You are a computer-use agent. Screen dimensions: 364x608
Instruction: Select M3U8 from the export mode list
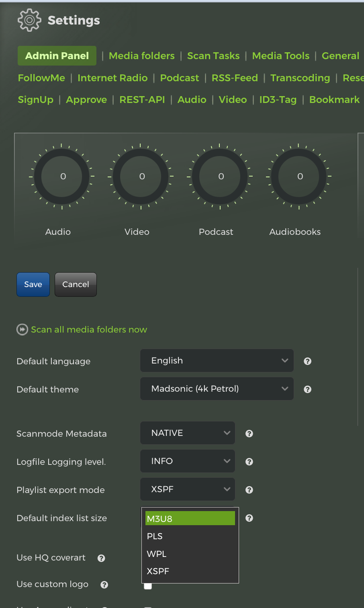(190, 519)
